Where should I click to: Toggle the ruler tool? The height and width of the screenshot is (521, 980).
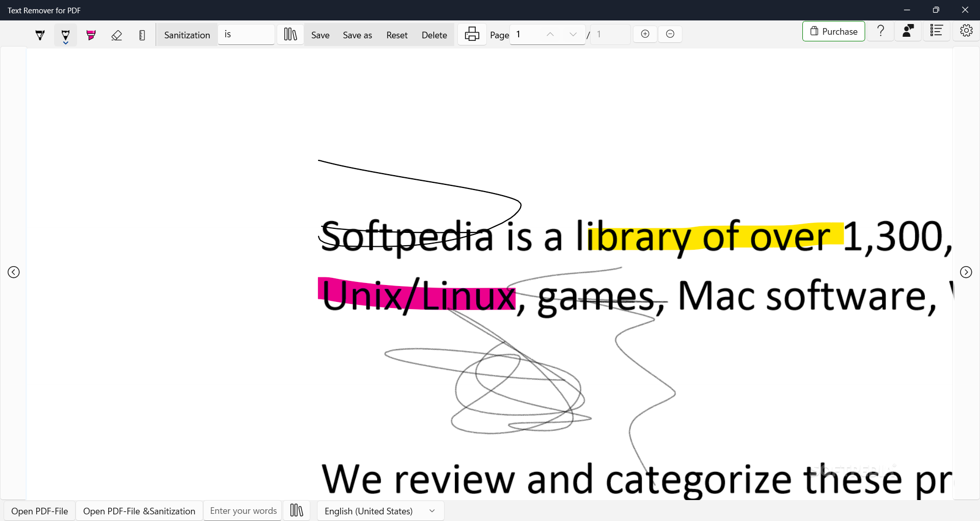tap(142, 35)
